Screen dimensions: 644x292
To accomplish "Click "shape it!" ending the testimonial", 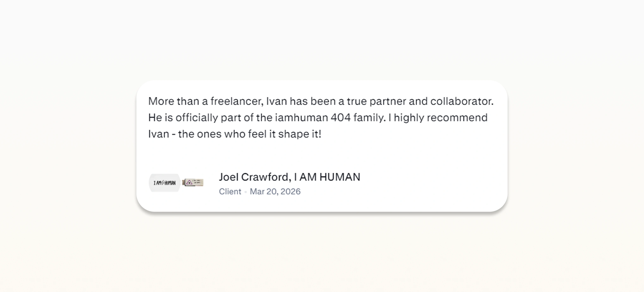I will 299,134.
